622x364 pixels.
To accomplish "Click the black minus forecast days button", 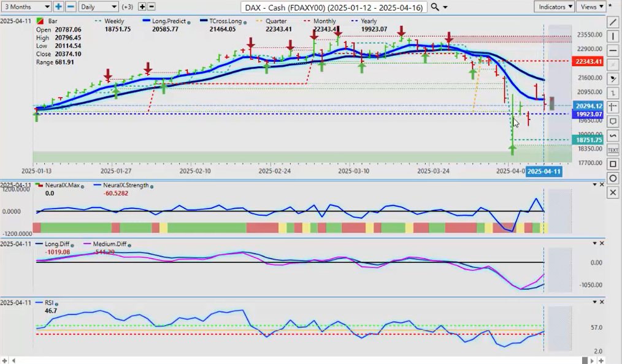I will [151, 7].
